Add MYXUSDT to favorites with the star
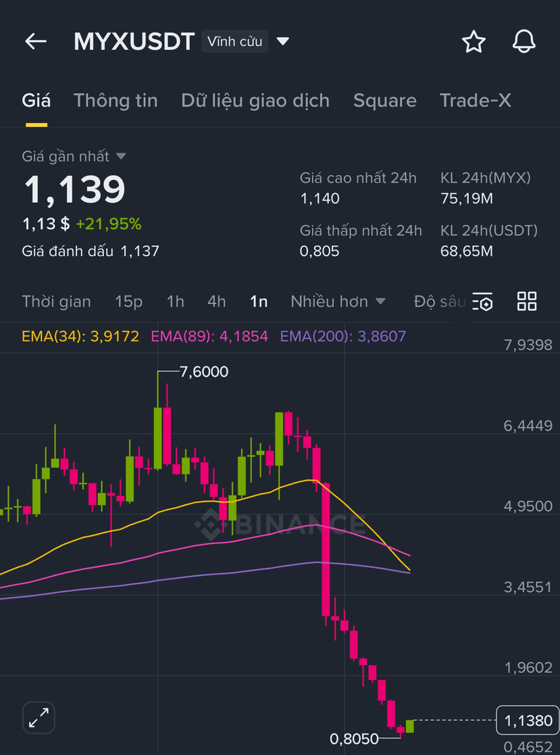 tap(474, 41)
